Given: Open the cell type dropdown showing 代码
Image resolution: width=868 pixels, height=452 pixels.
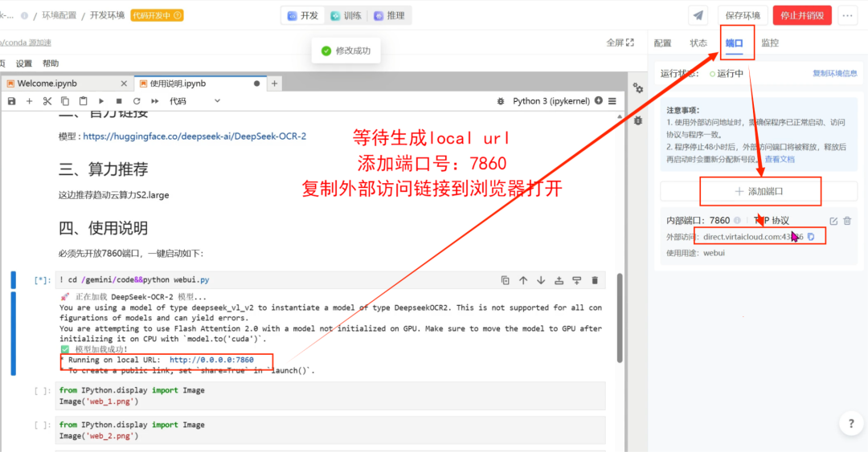Looking at the screenshot, I should click(194, 101).
